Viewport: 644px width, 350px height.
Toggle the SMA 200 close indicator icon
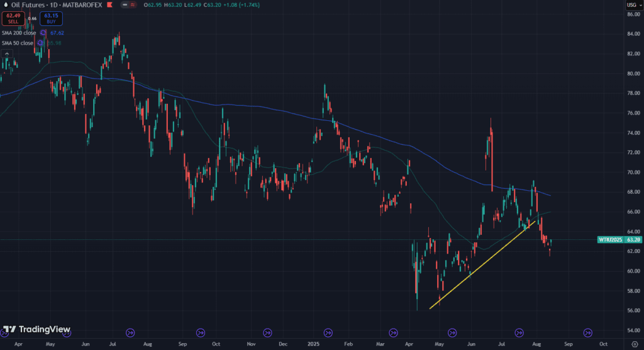[x=43, y=33]
